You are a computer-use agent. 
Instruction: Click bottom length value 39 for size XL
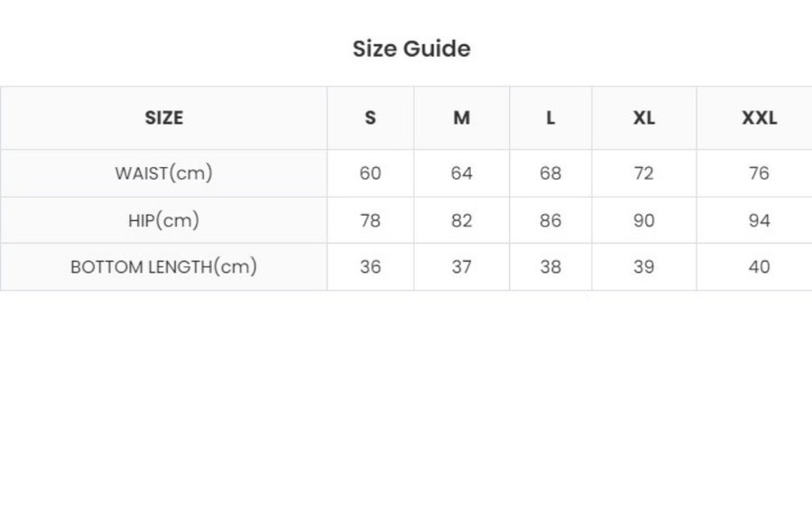click(x=643, y=267)
